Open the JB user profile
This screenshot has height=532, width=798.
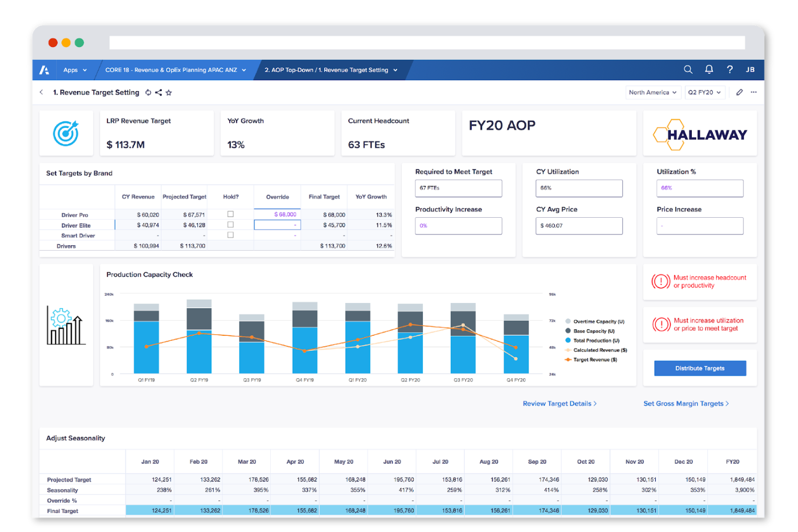(x=750, y=70)
